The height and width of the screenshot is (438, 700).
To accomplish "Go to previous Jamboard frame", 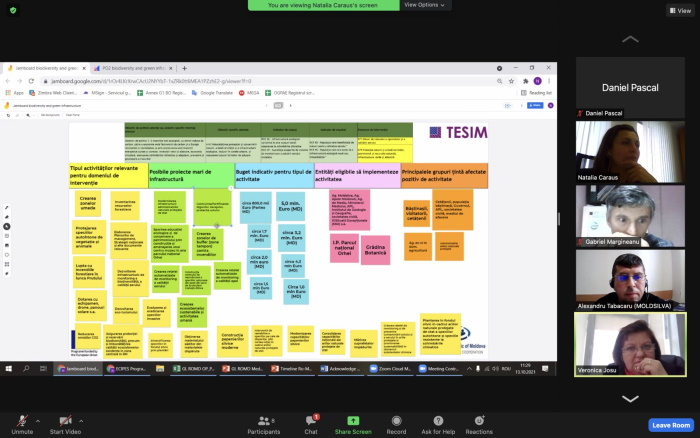I will tap(267, 106).
